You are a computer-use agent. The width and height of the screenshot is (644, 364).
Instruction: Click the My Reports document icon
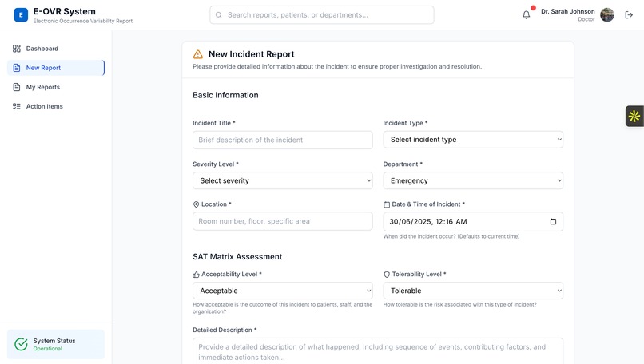(x=17, y=87)
